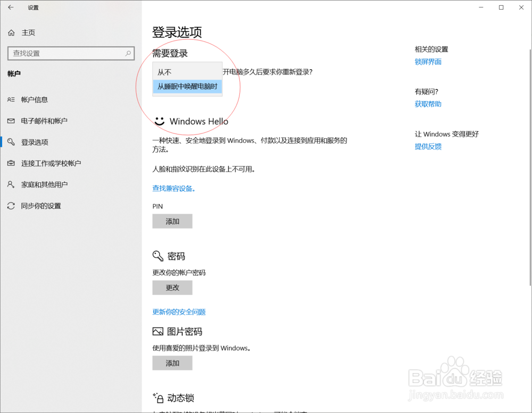The image size is (532, 413).
Task: Click 添加 button under PIN
Action: tap(172, 221)
